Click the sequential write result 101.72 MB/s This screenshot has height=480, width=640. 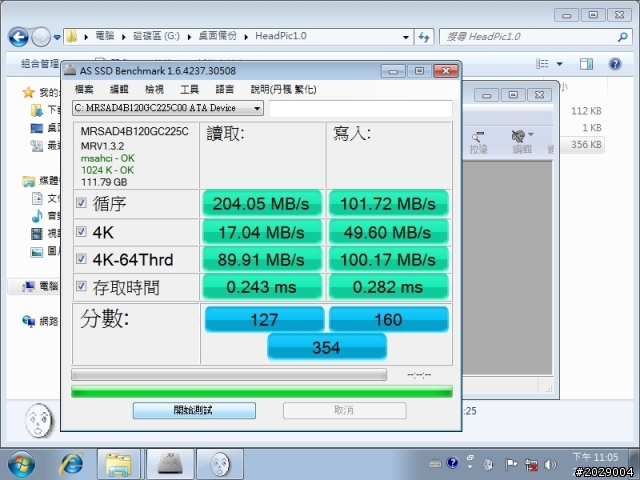tap(389, 203)
